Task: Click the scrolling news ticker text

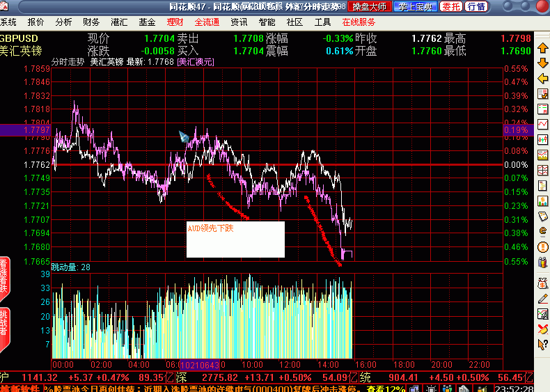Action: (x=224, y=389)
